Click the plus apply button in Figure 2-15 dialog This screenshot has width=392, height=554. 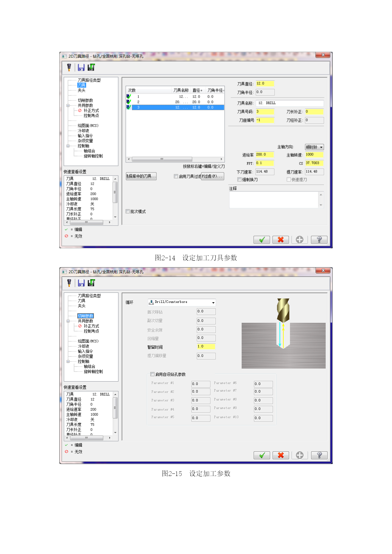300,455
